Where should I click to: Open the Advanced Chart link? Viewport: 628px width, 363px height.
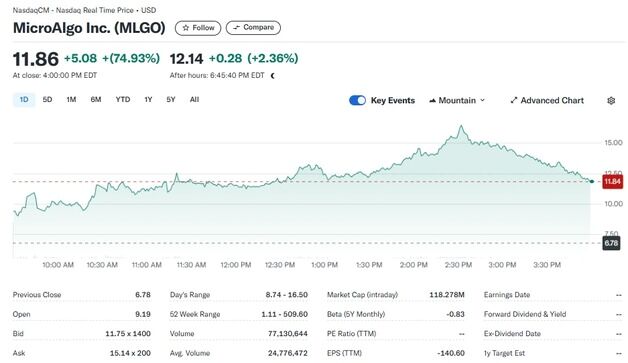(x=547, y=101)
